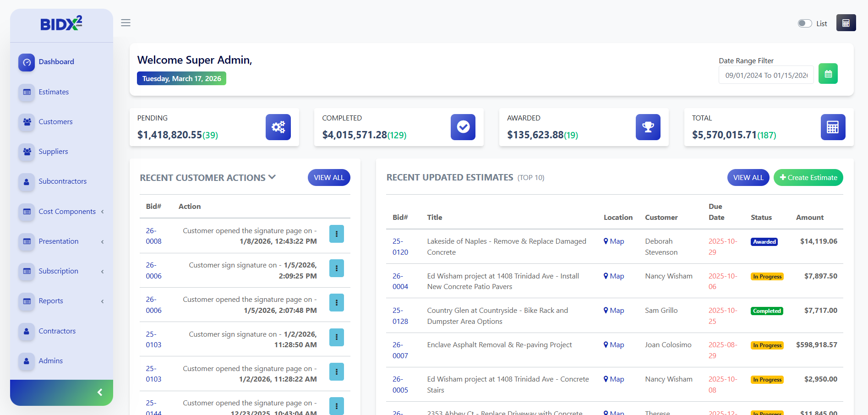Click the gear icon on the PENDING card
Viewport: 868px width, 415px height.
[x=278, y=127]
